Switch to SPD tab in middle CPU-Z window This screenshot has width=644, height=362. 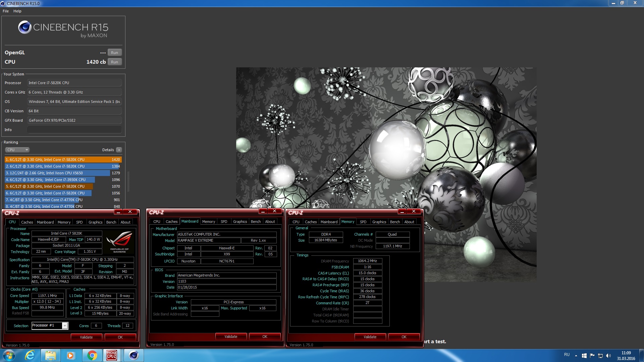(224, 222)
